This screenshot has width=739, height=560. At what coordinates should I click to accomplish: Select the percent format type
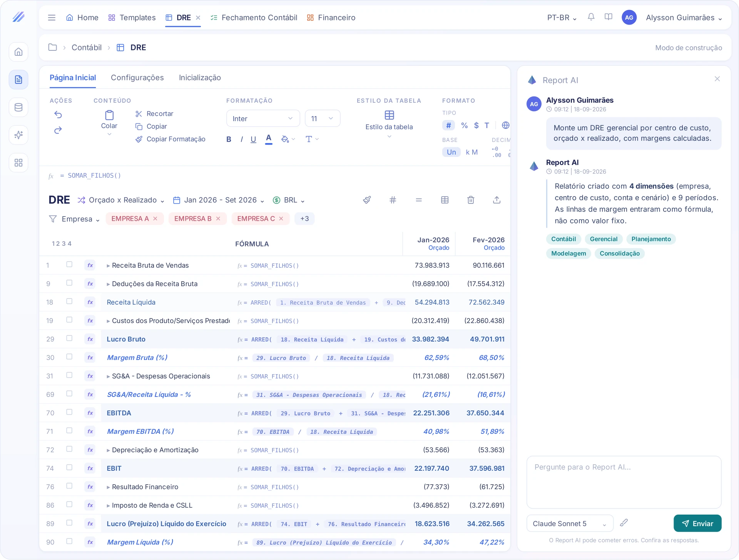(465, 125)
